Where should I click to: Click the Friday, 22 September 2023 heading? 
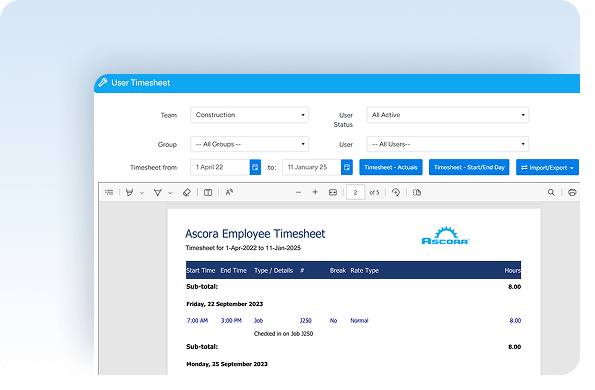point(225,304)
